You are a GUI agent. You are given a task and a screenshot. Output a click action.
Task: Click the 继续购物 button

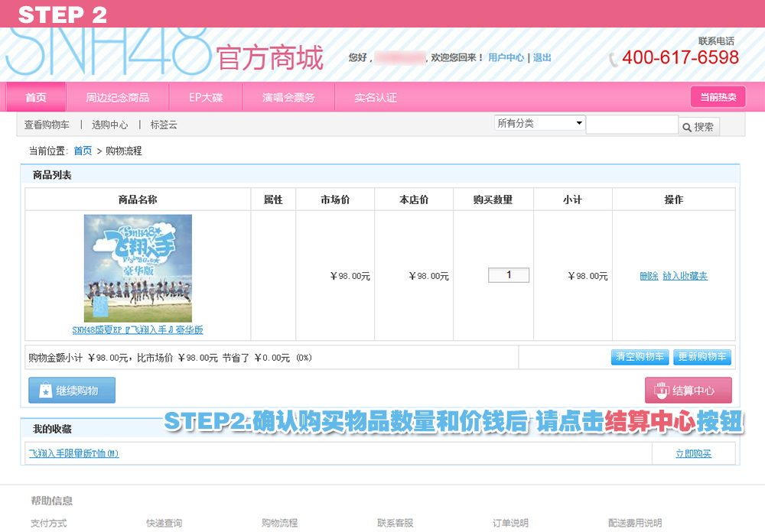(x=72, y=390)
